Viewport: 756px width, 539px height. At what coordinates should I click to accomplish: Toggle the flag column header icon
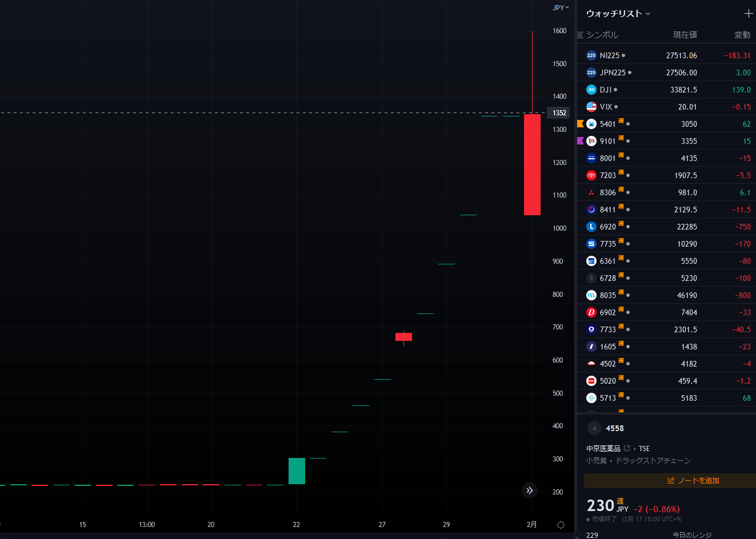pyautogui.click(x=581, y=35)
